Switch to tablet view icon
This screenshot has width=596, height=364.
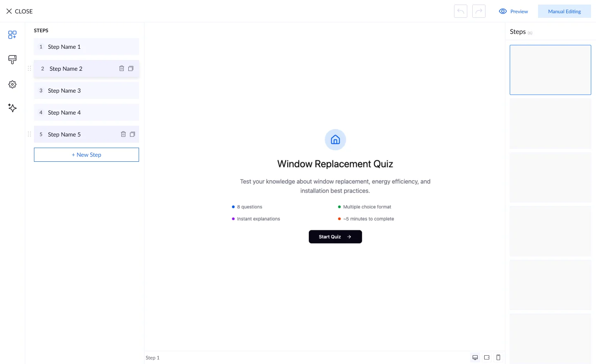487,357
